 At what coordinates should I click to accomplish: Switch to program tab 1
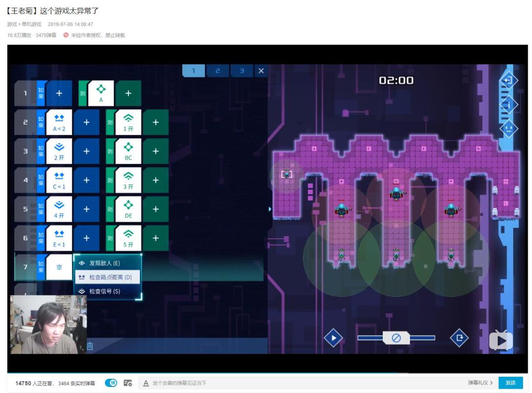coord(194,71)
